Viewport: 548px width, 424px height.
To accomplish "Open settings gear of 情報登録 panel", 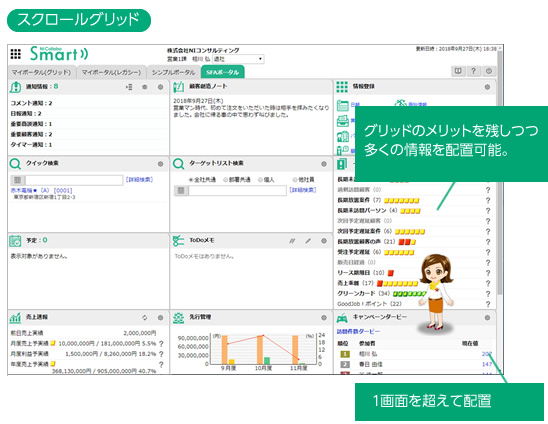I will (487, 87).
